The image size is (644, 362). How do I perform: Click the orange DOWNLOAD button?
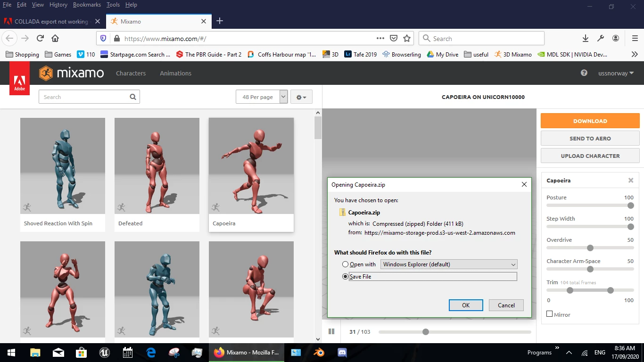click(x=590, y=121)
